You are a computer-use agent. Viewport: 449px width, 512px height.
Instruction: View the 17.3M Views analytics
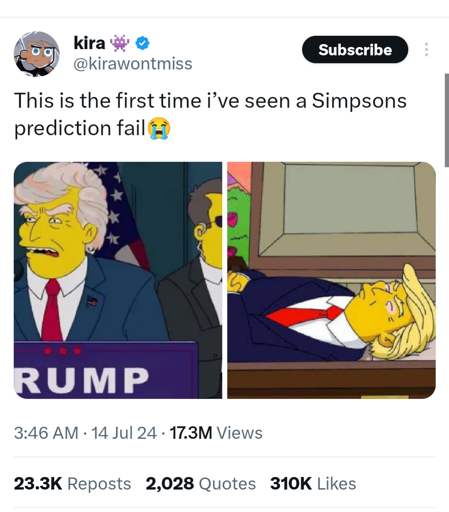(216, 433)
